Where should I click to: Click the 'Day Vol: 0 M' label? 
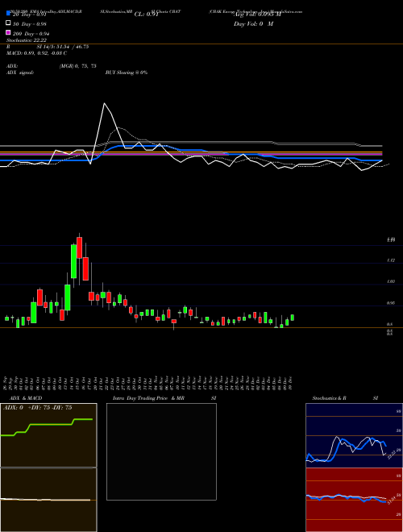pyautogui.click(x=253, y=23)
